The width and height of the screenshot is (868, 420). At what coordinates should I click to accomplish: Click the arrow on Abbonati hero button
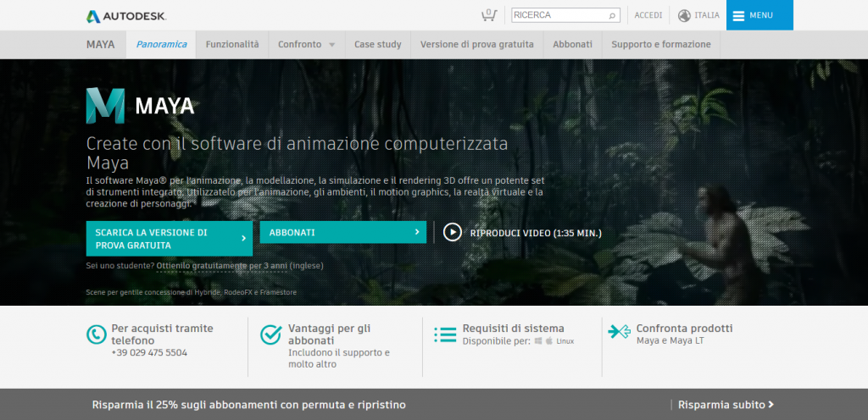[417, 232]
